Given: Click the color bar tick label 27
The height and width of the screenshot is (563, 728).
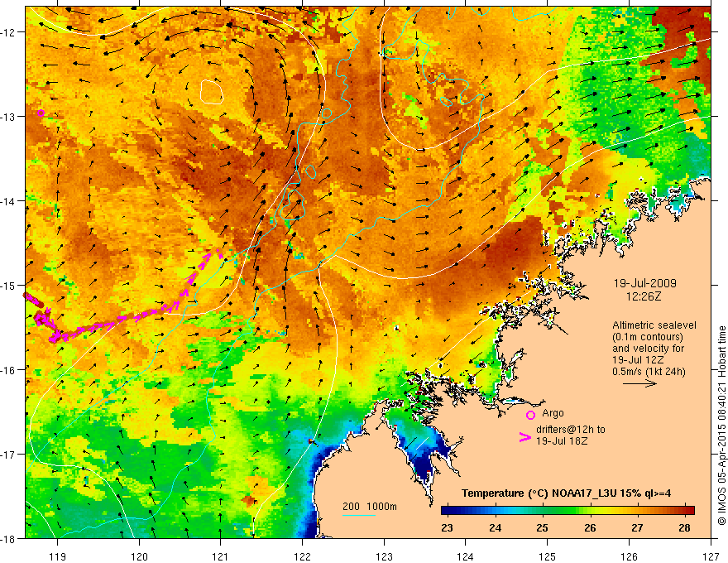Looking at the screenshot, I should pyautogui.click(x=637, y=528).
